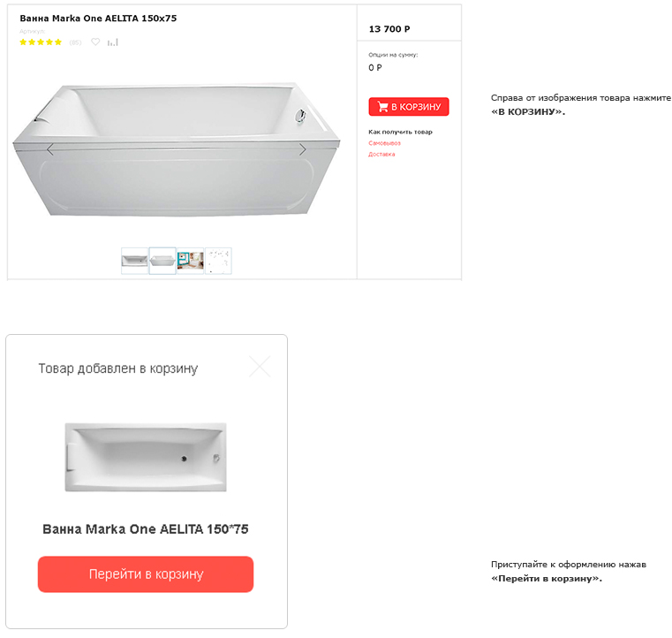The height and width of the screenshot is (638, 672).
Task: Open the 'Доставка' link
Action: (381, 155)
